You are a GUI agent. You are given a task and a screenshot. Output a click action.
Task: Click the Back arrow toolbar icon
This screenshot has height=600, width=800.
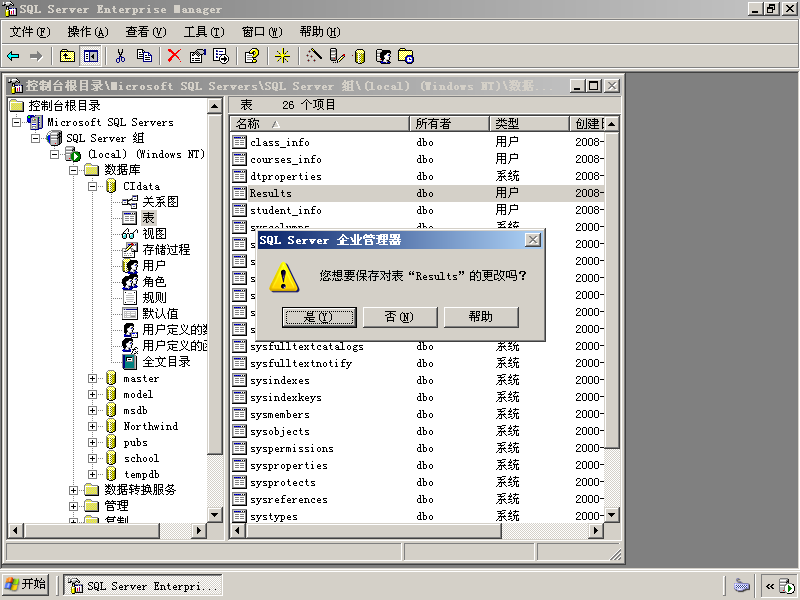pos(13,56)
